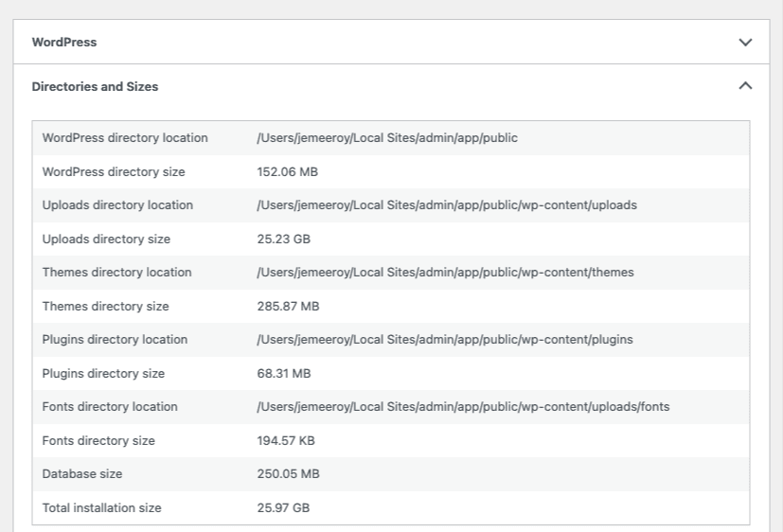Select the WordPress directory location label
The height and width of the screenshot is (532, 783).
[x=125, y=138]
